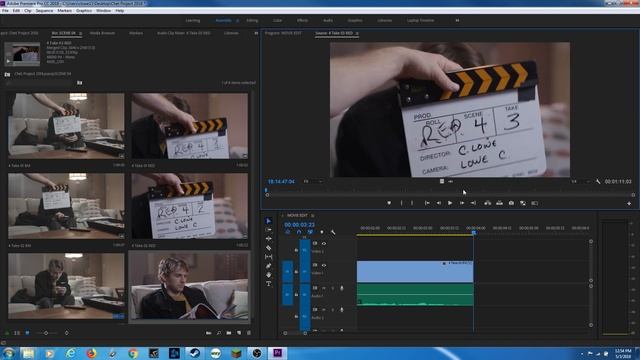Select the Pen tool
The image size is (640, 360).
click(x=268, y=266)
